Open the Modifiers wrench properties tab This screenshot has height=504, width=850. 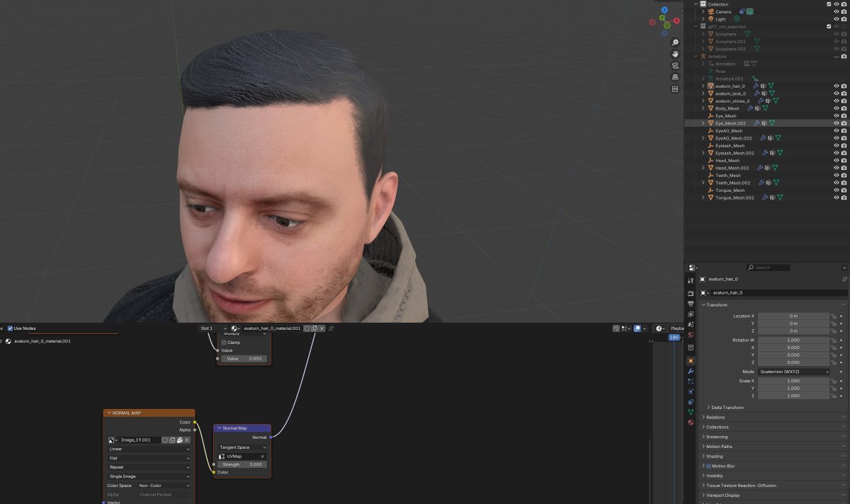[x=691, y=371]
